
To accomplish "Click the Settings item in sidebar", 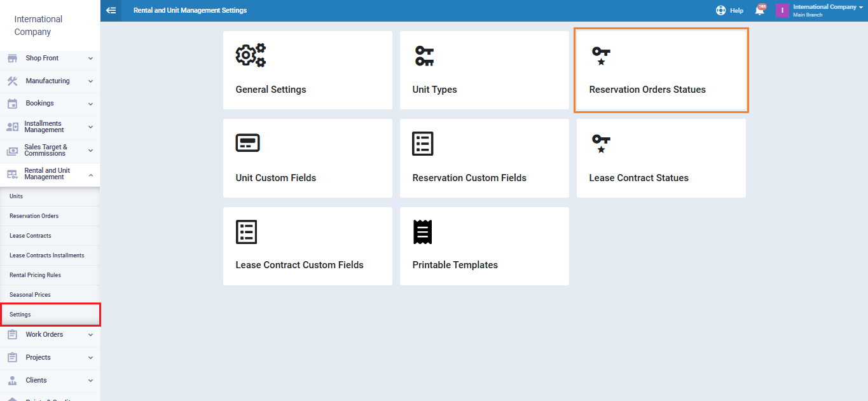I will click(x=20, y=315).
